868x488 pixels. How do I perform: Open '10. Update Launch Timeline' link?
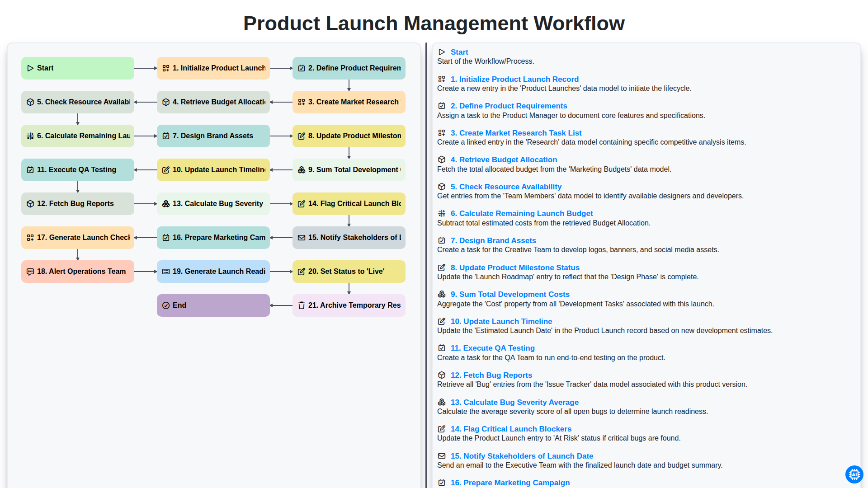[x=501, y=321]
